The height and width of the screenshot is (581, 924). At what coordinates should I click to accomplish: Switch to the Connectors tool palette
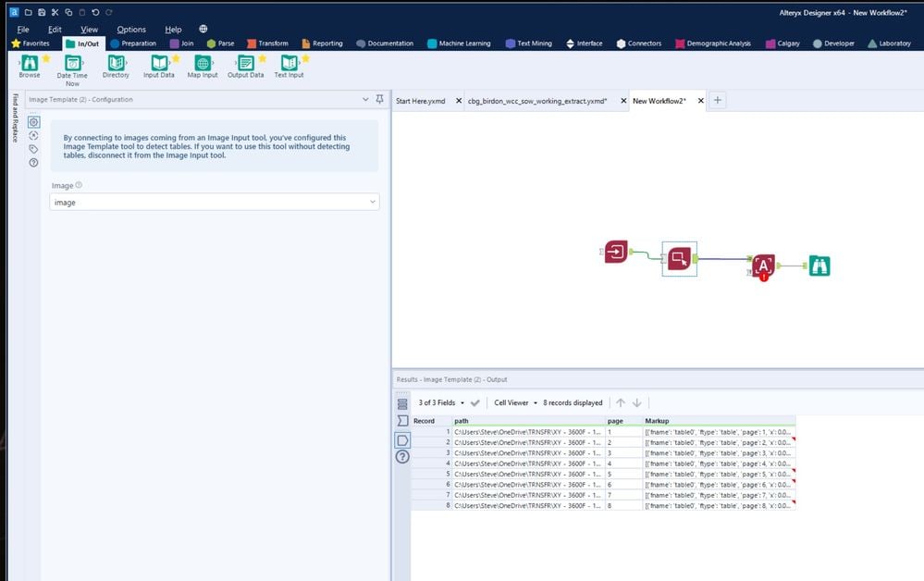pos(639,43)
